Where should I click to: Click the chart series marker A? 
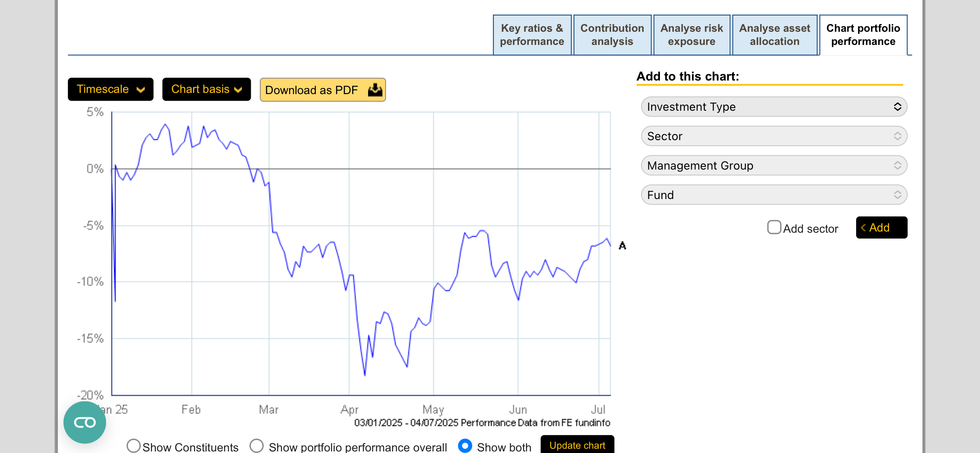(622, 245)
